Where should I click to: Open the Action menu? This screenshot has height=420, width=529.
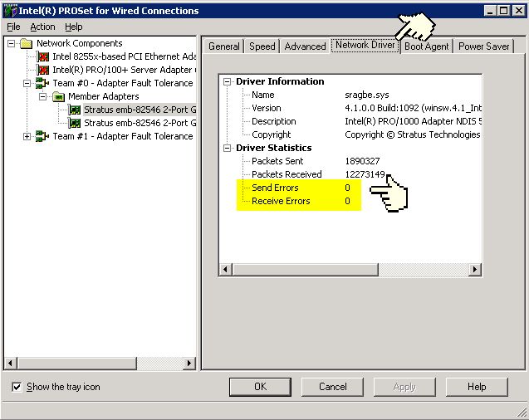(x=42, y=27)
